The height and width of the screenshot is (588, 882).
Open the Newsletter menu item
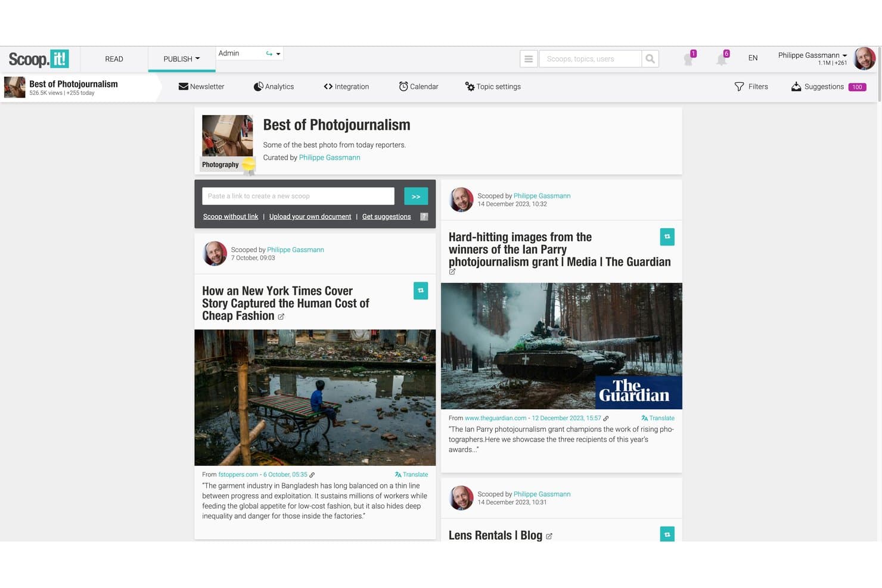(x=201, y=87)
